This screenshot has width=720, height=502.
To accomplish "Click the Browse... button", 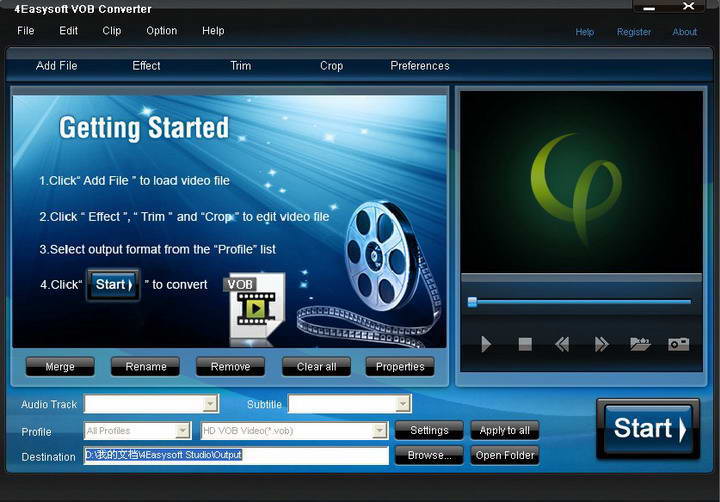I will coord(429,455).
